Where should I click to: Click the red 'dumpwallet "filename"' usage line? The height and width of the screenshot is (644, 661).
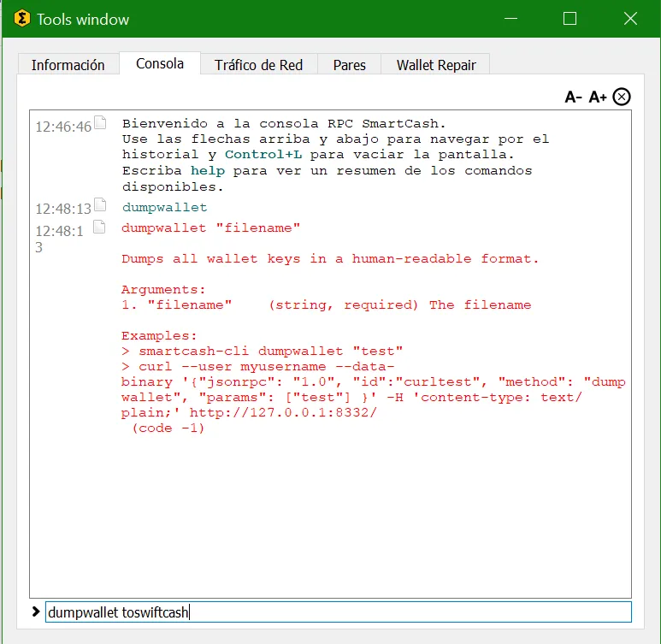click(210, 228)
